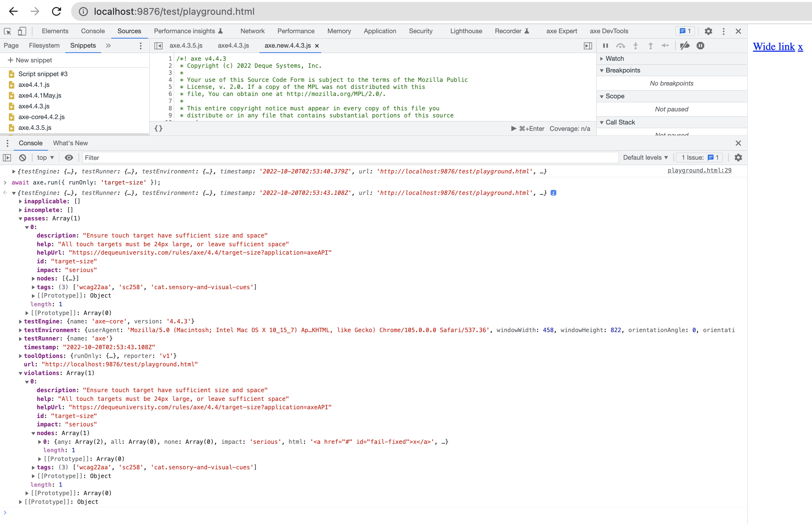Select the axe.4.3.5.js file tab
812x524 pixels.
[x=186, y=45]
